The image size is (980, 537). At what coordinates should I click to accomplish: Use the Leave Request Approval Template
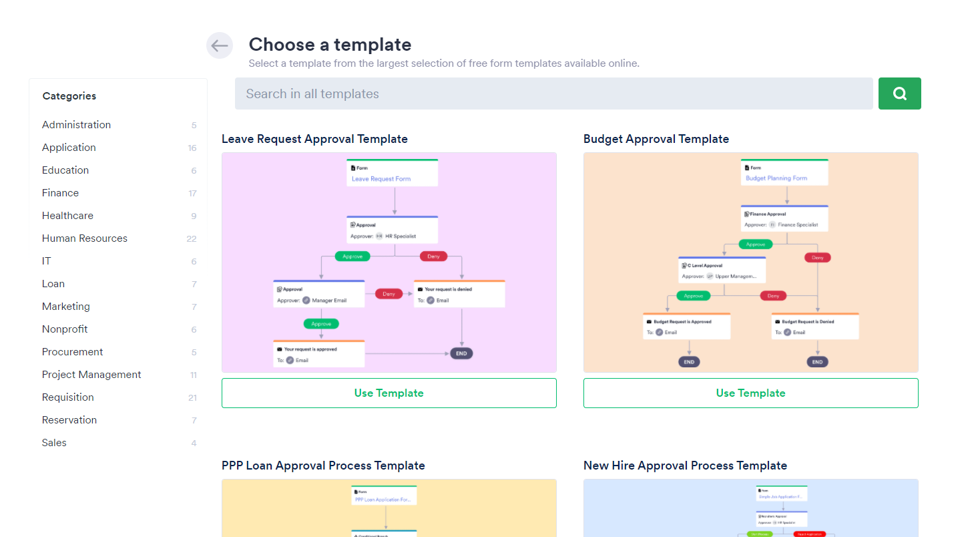[x=389, y=393]
